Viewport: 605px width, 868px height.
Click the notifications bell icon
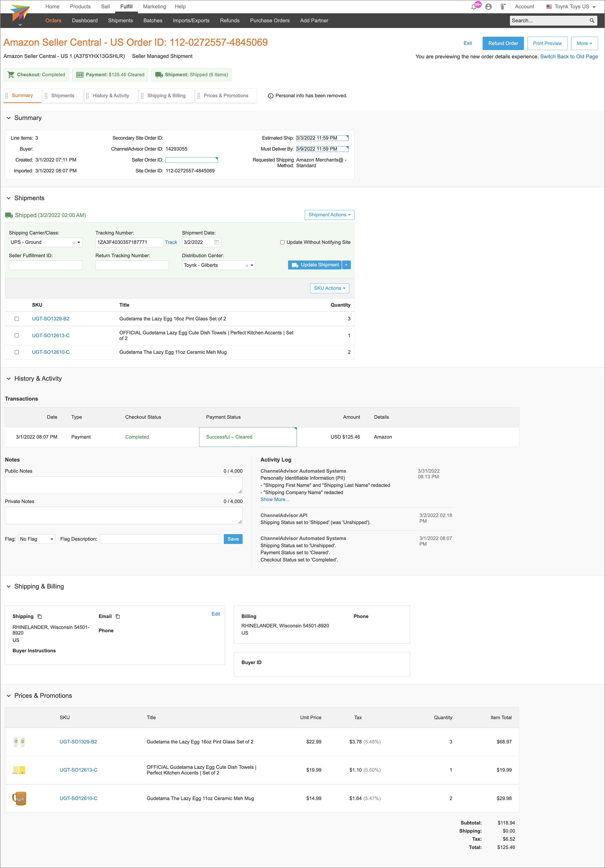(x=474, y=7)
